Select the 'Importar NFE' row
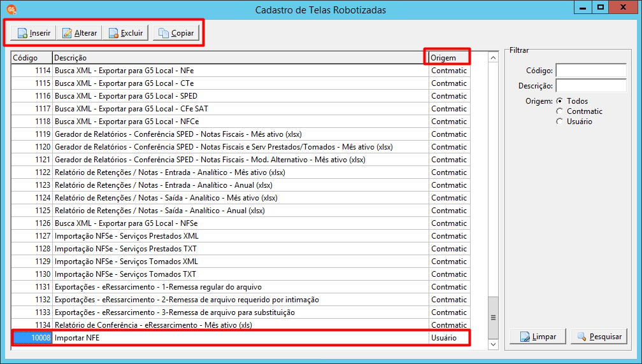This screenshot has width=642, height=364. click(x=241, y=338)
